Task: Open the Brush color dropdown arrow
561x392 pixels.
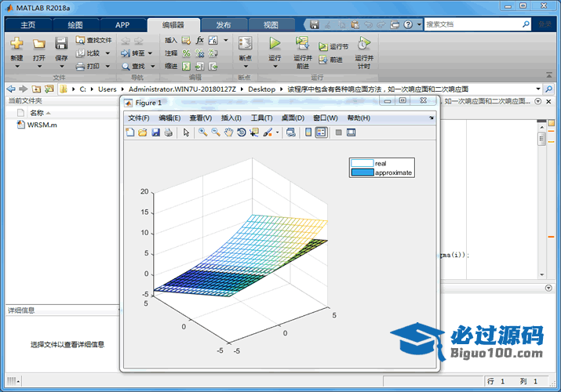Action: (x=277, y=132)
